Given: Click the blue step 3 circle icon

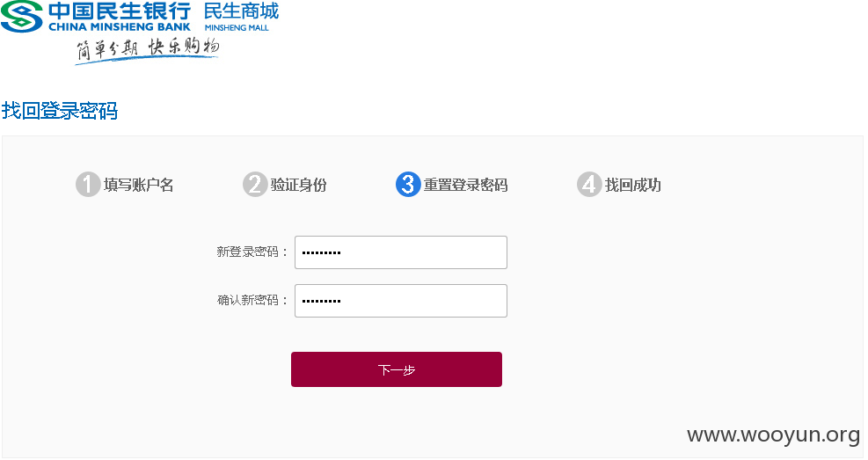Looking at the screenshot, I should (408, 185).
